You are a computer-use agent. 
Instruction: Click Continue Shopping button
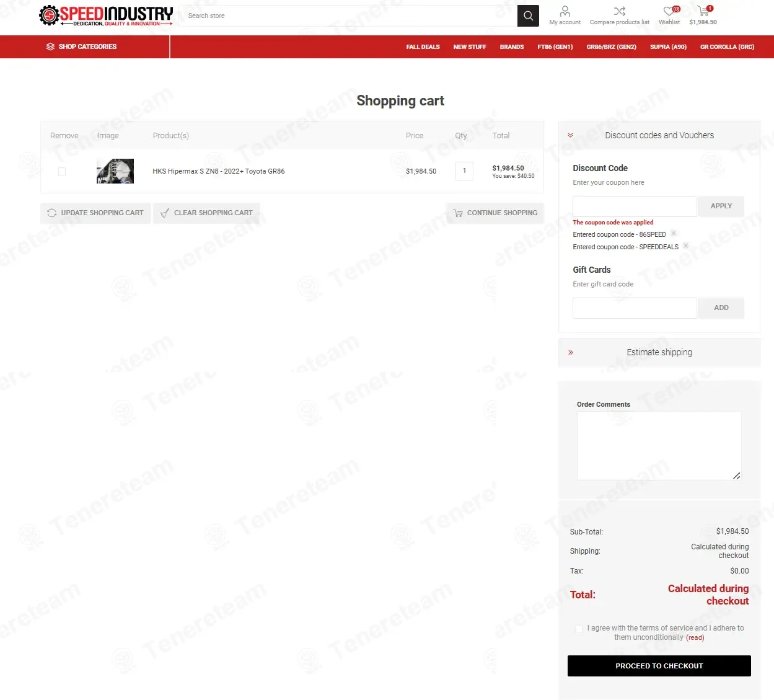[x=495, y=213]
